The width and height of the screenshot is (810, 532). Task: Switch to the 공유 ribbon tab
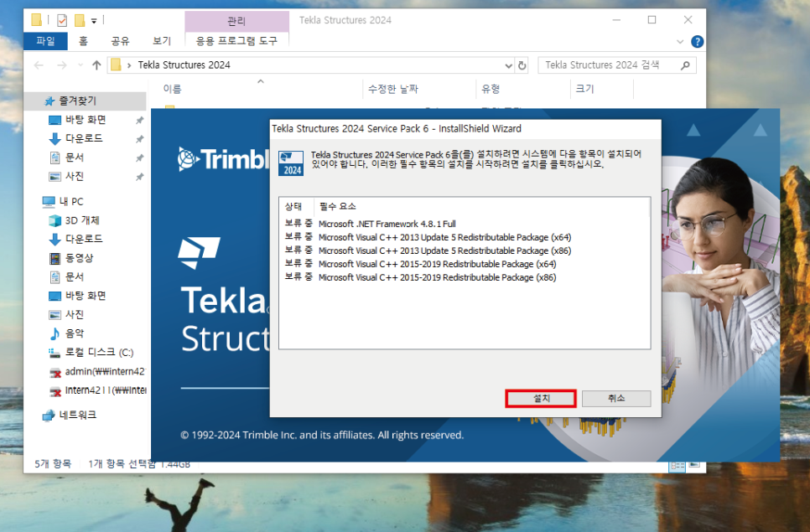coord(121,41)
